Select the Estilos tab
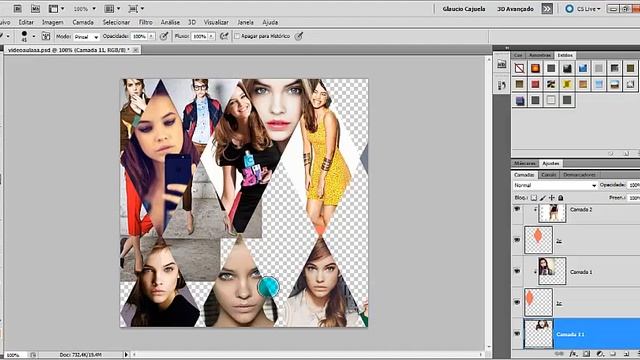The image size is (640, 360). point(565,55)
